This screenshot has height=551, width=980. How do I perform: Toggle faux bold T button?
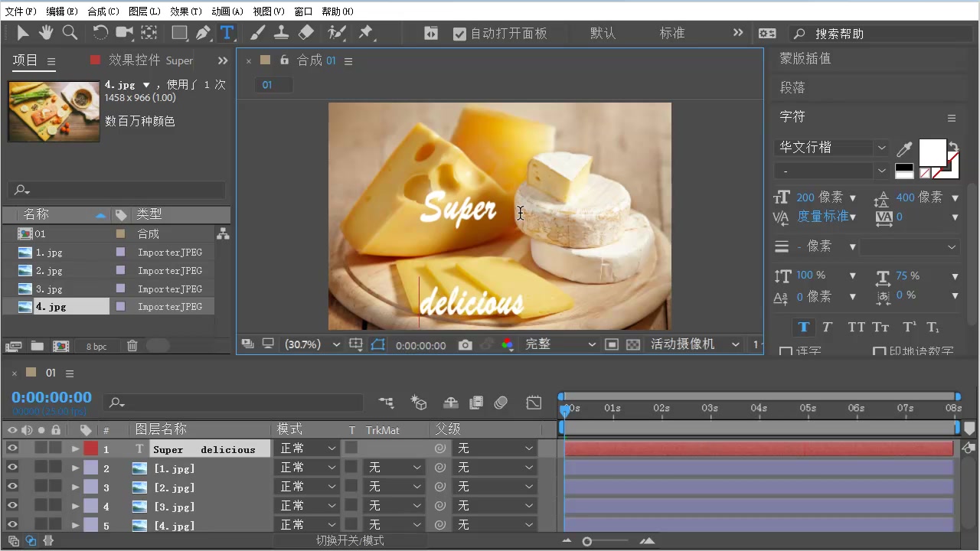(x=803, y=328)
